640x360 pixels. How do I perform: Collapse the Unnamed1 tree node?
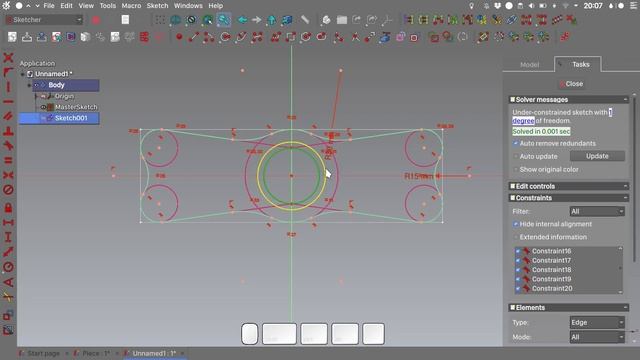click(22, 74)
